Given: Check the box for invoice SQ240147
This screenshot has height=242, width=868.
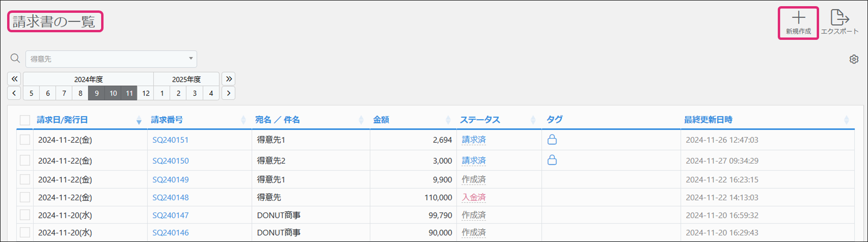Looking at the screenshot, I should click(25, 215).
